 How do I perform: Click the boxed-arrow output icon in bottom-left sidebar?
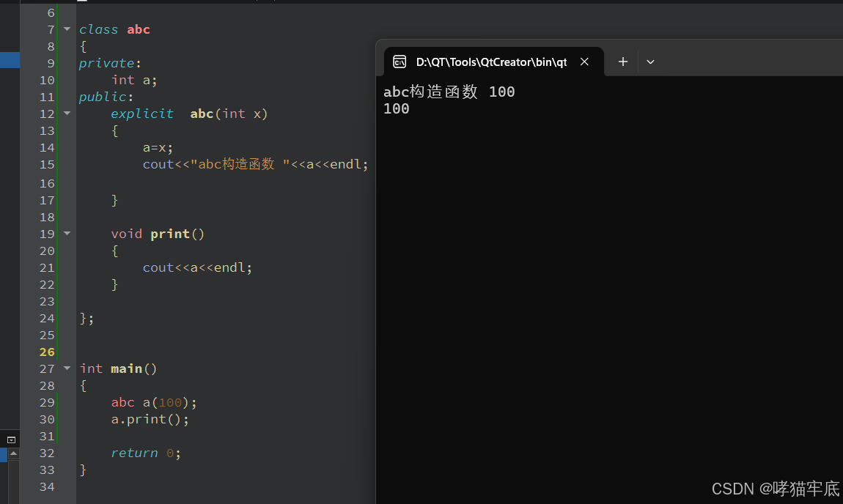pyautogui.click(x=10, y=439)
